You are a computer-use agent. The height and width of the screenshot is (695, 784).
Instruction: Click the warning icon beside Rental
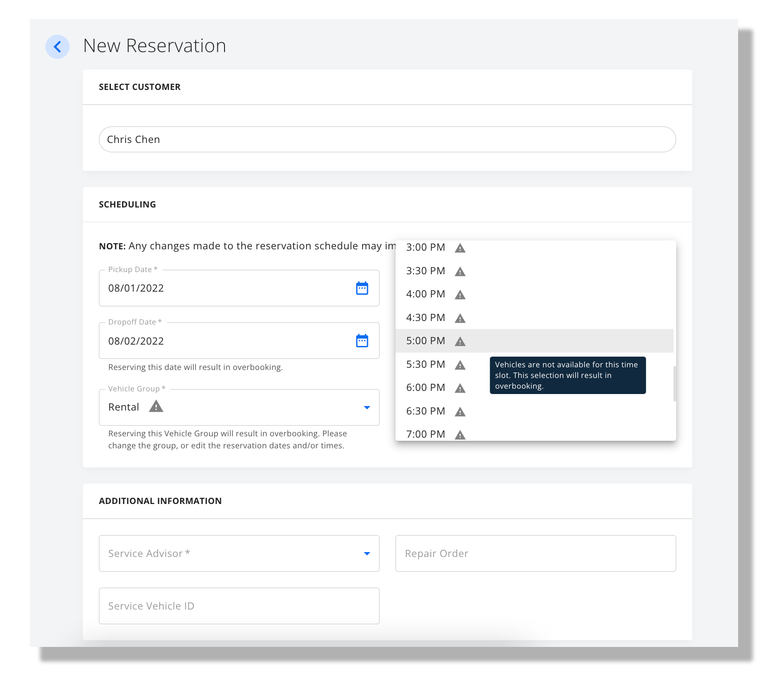(x=156, y=406)
